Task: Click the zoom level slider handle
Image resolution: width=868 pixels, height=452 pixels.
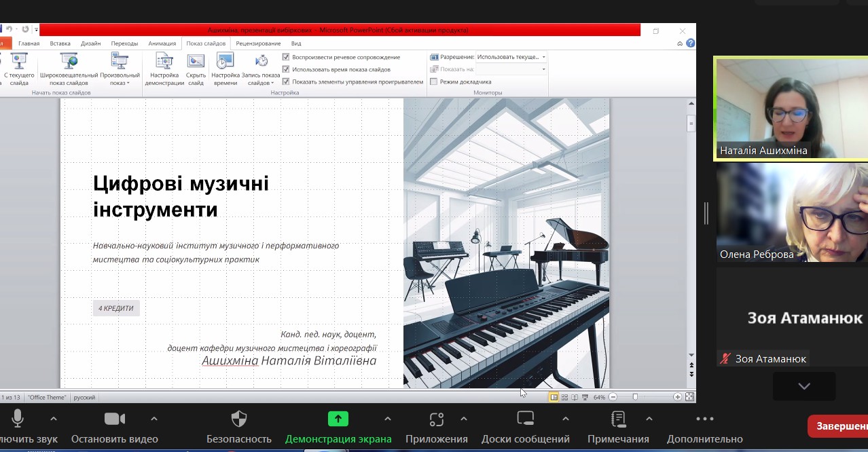Action: tap(635, 397)
